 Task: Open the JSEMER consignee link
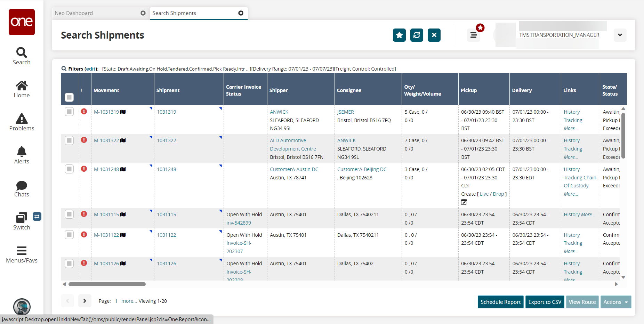pyautogui.click(x=346, y=112)
